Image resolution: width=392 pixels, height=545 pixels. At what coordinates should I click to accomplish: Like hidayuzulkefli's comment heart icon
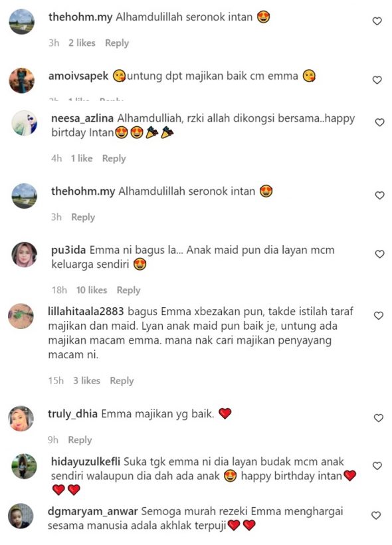377,466
